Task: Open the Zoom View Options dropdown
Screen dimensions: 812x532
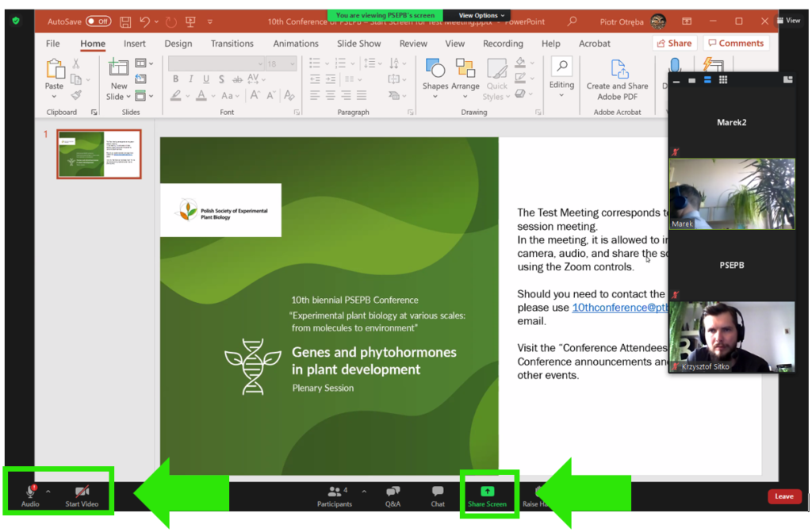Action: [x=481, y=16]
